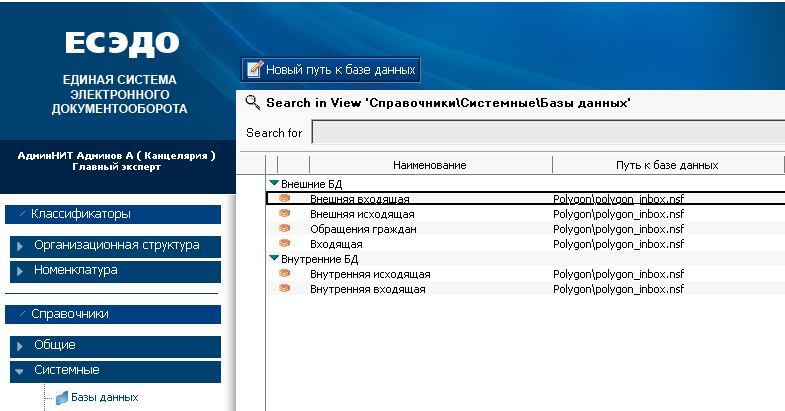785x411 pixels.
Task: Sort by the Путь к базе данных header
Action: (x=667, y=165)
